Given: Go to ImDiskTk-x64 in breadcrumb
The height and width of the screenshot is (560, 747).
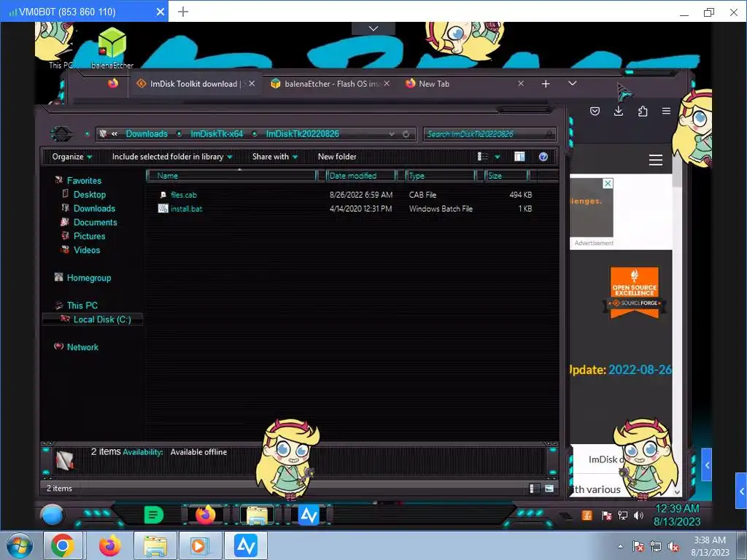Looking at the screenshot, I should (x=217, y=134).
